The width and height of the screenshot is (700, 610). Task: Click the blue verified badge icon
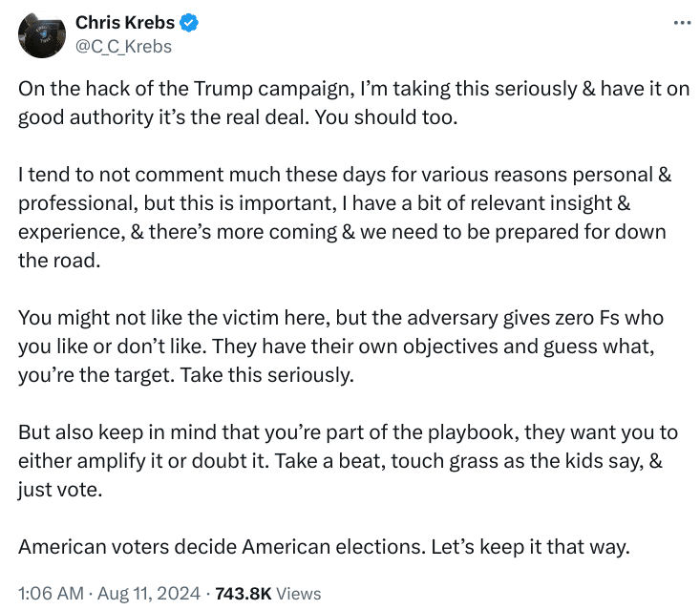[x=189, y=23]
